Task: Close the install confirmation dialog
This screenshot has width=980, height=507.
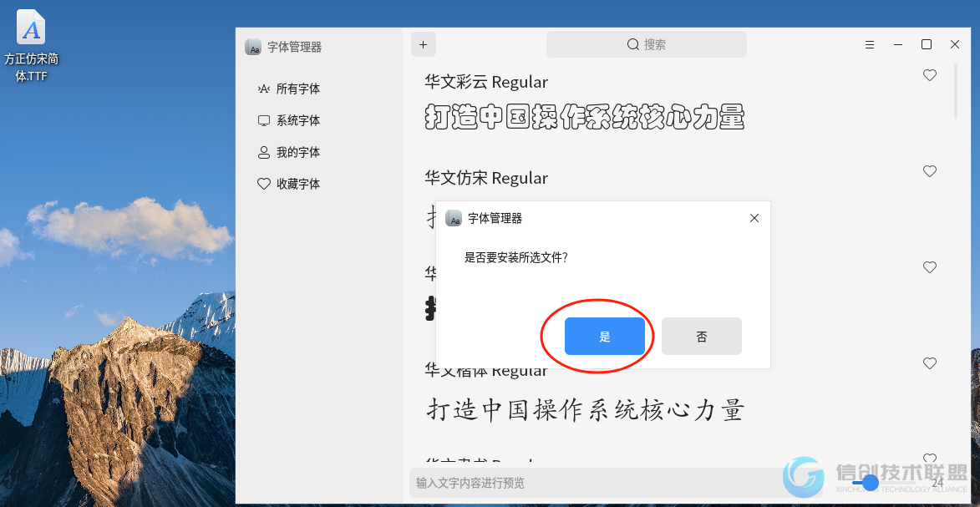Action: pos(754,218)
